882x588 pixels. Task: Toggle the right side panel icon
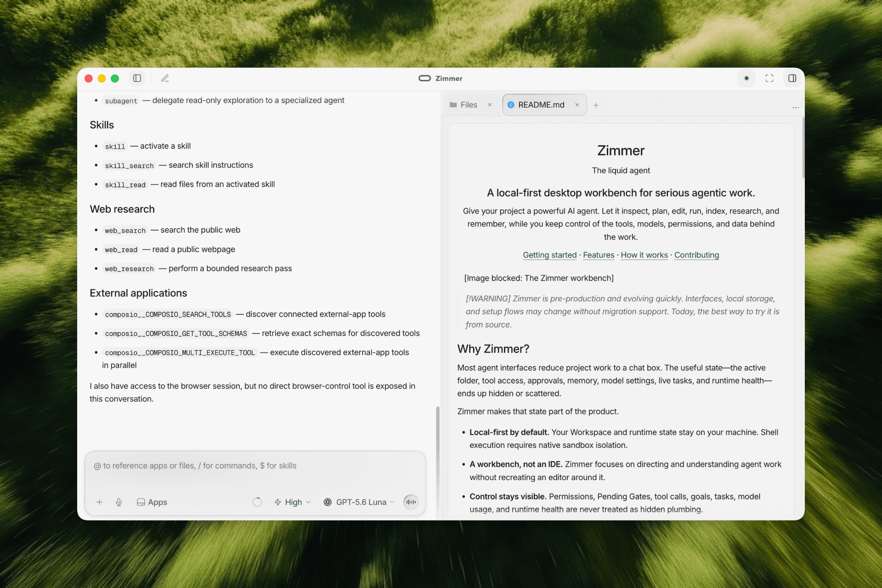[x=792, y=79]
